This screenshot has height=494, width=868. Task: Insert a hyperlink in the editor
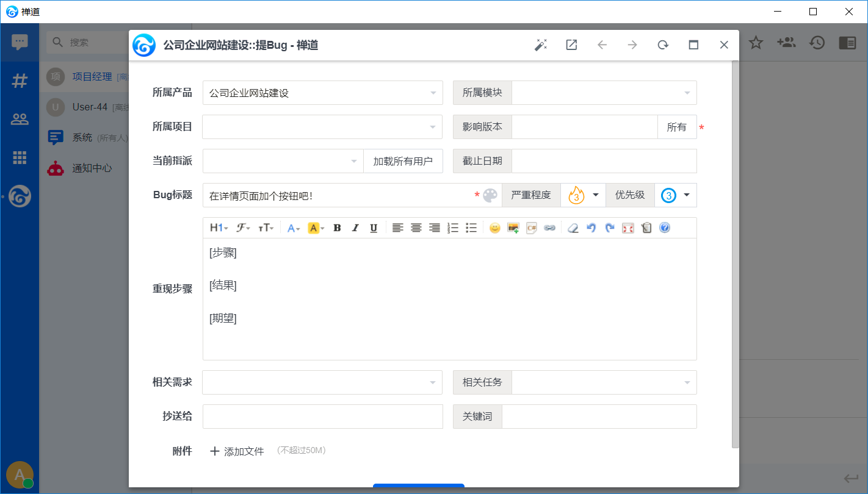(x=549, y=228)
